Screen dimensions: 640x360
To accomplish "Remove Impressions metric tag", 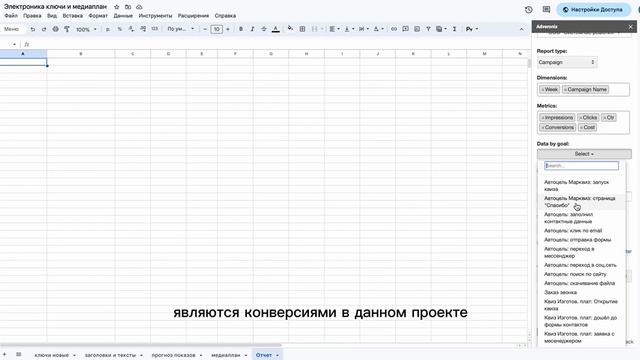I will pyautogui.click(x=543, y=118).
